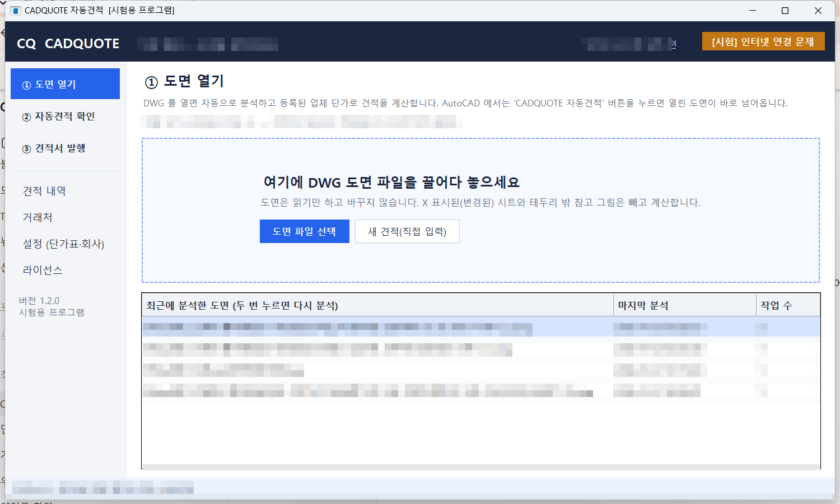Minimize the CADQUOTE window
The height and width of the screenshot is (504, 840).
tap(753, 11)
